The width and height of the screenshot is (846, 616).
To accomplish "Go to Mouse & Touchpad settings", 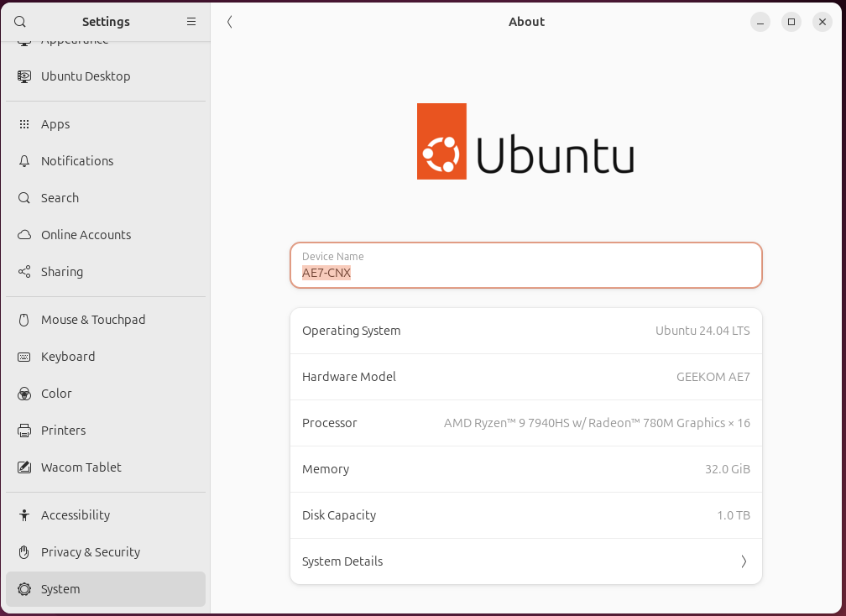I will coord(106,320).
